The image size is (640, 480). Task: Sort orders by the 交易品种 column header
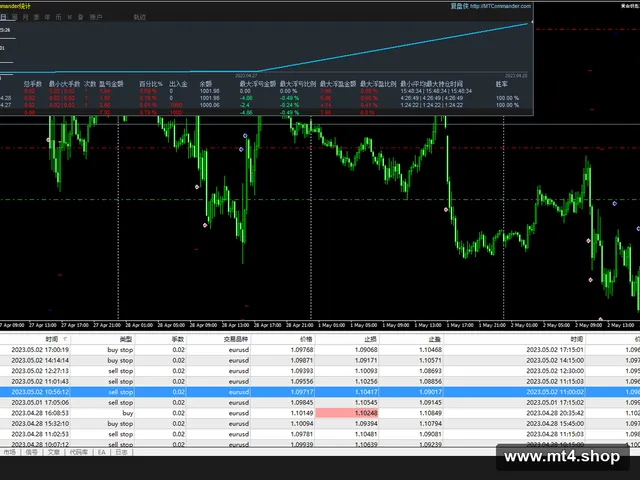pos(236,339)
